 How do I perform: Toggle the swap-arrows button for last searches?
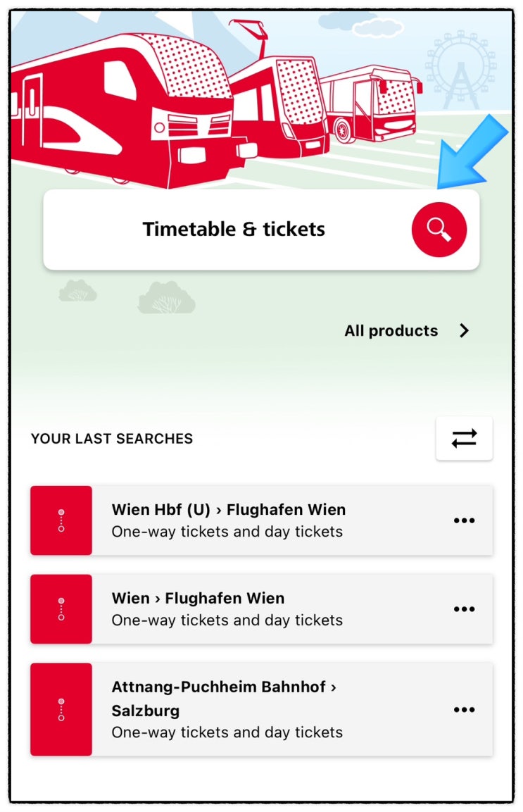(x=465, y=438)
